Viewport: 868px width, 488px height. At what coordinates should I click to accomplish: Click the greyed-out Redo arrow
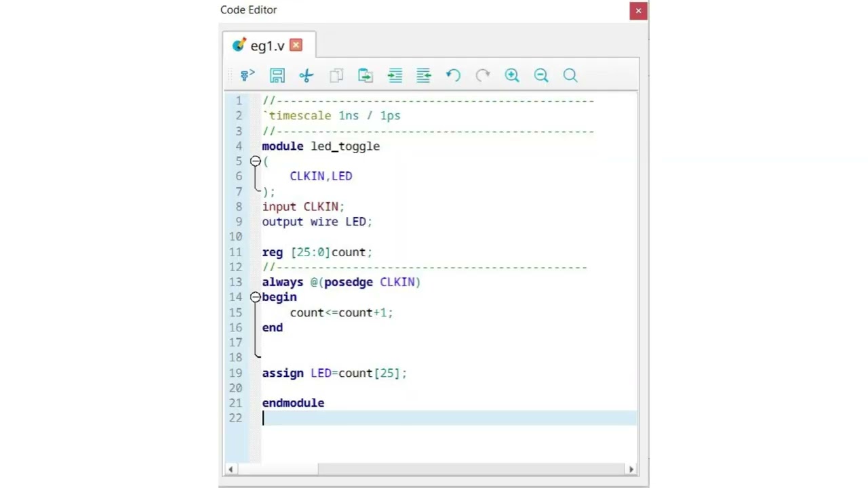483,75
